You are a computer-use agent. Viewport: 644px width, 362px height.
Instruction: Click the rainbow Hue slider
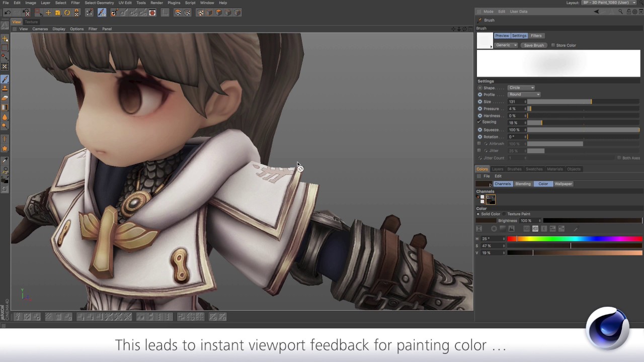click(x=575, y=239)
